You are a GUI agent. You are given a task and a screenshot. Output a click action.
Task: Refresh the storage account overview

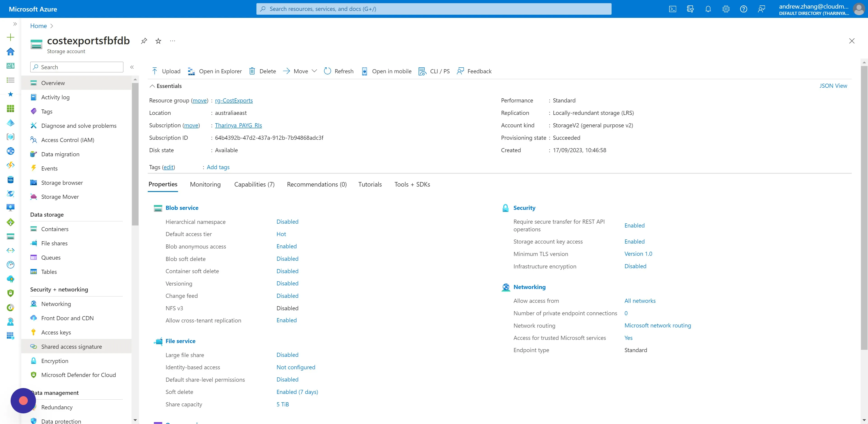coord(339,71)
